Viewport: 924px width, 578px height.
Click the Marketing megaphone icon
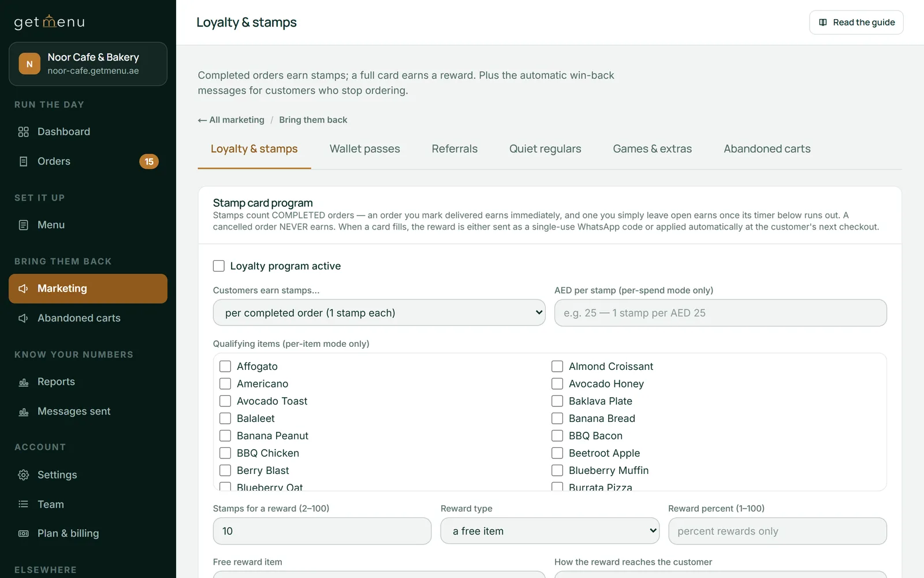coord(23,288)
